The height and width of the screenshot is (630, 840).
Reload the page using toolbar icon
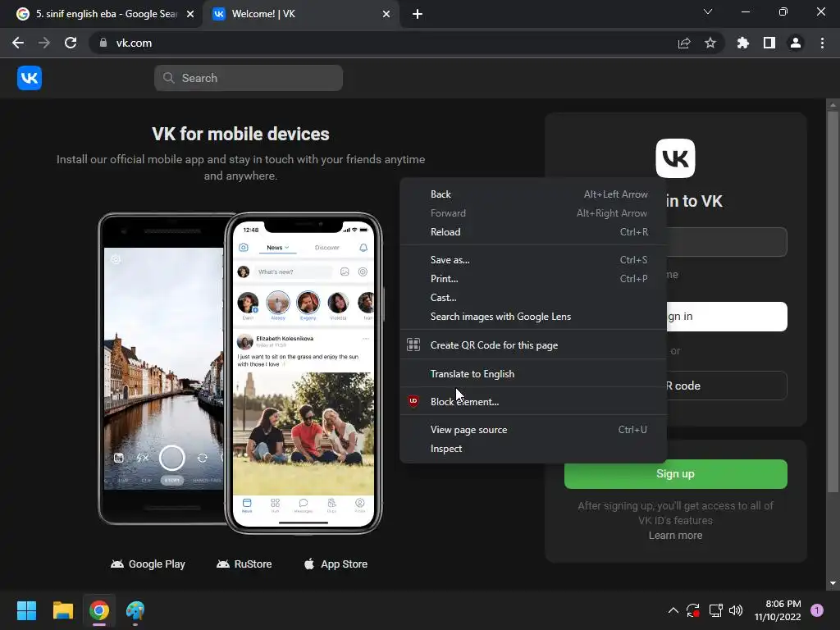point(71,43)
